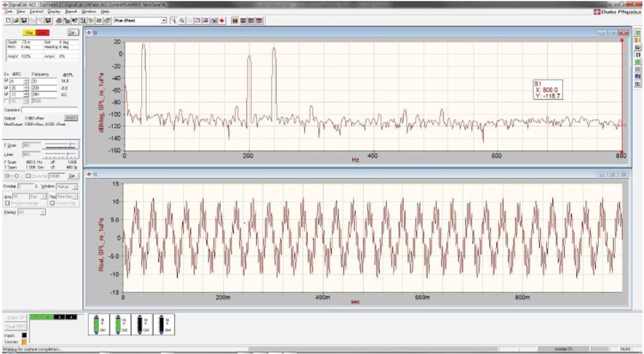Click the Comment input field
The width and height of the screenshot is (644, 354).
point(50,110)
